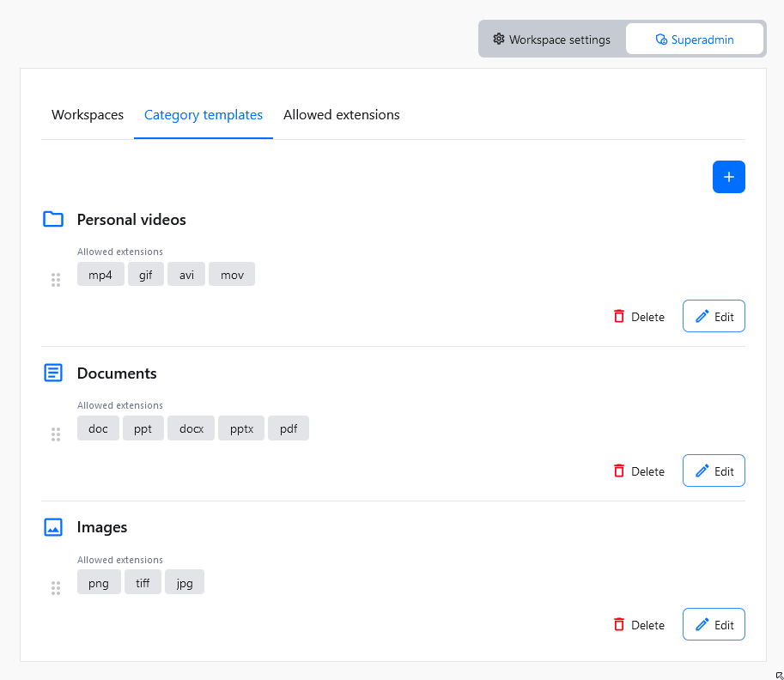Switch to Superadmin mode

click(694, 39)
